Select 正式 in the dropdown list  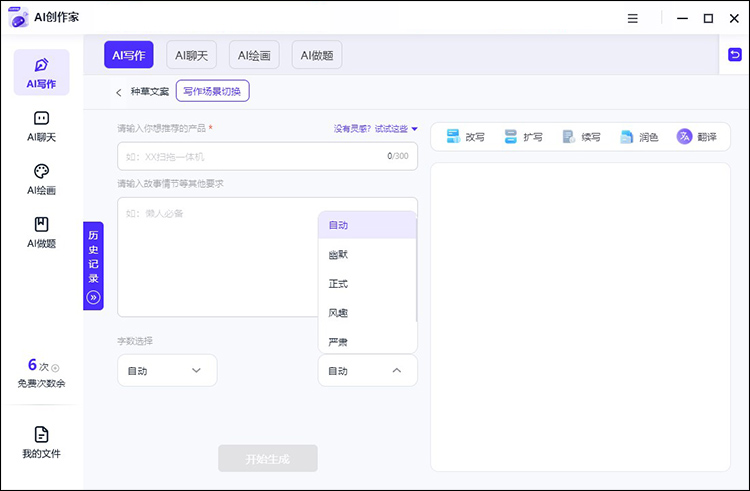[367, 284]
